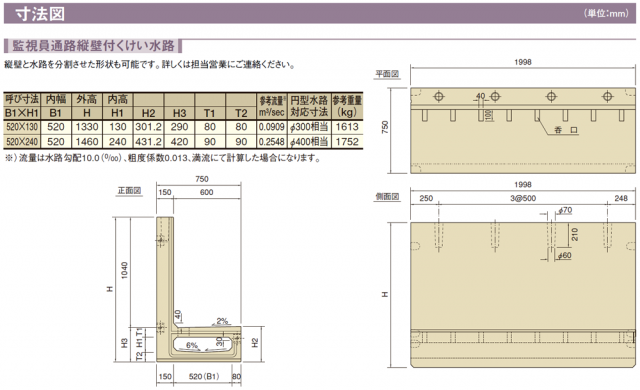Viewport: 640px width, 390px height.
Task: Click the 平面図 label
Action: pos(387,74)
